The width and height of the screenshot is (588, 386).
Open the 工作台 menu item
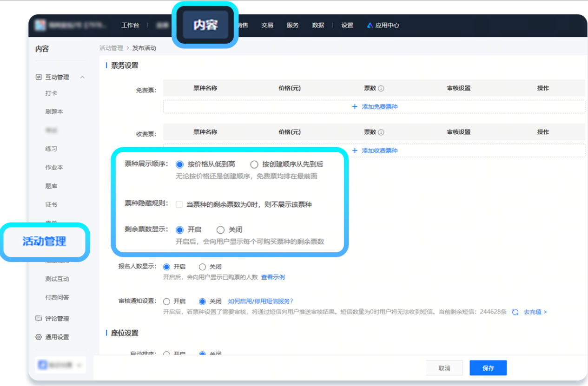point(131,25)
